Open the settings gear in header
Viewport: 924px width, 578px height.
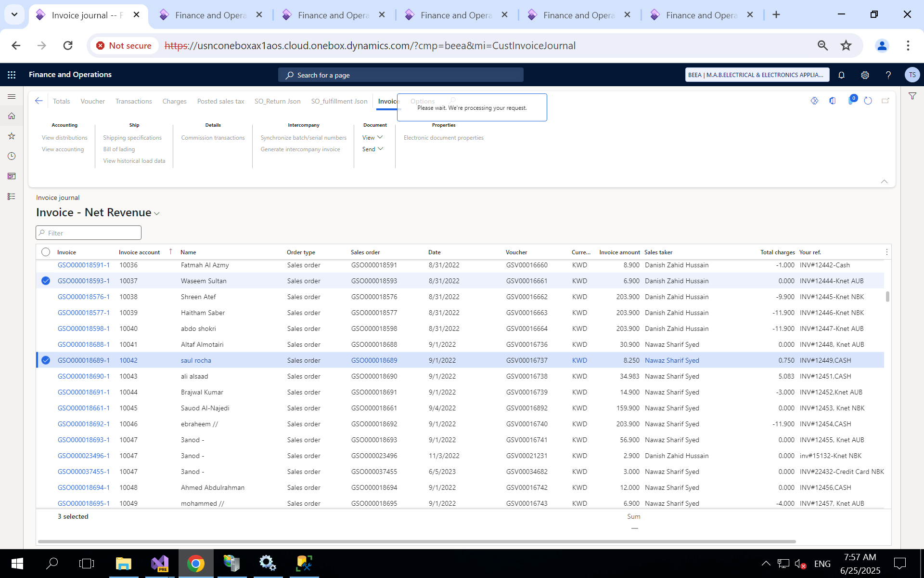click(x=865, y=75)
